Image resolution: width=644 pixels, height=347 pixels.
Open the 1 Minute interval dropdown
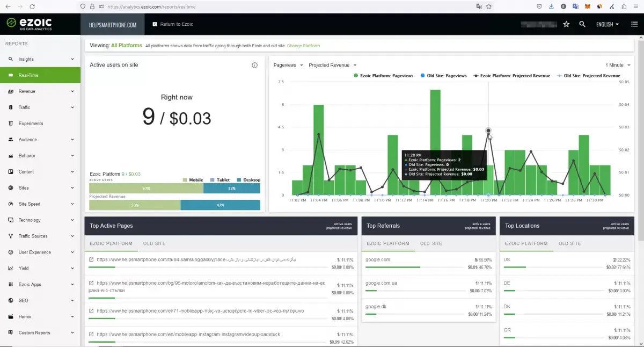tap(618, 65)
